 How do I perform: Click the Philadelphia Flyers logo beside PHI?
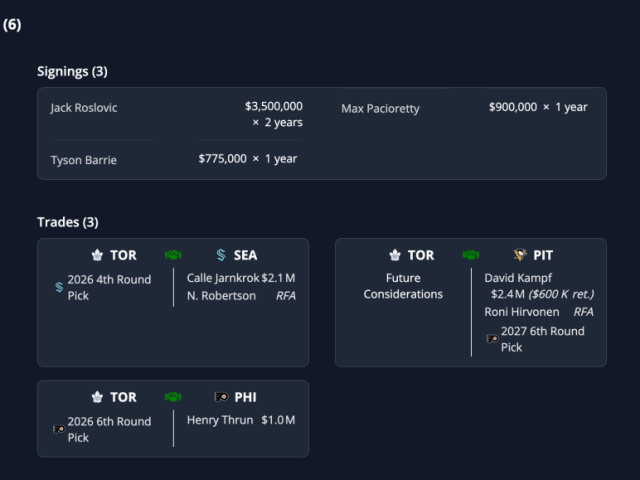[221, 397]
